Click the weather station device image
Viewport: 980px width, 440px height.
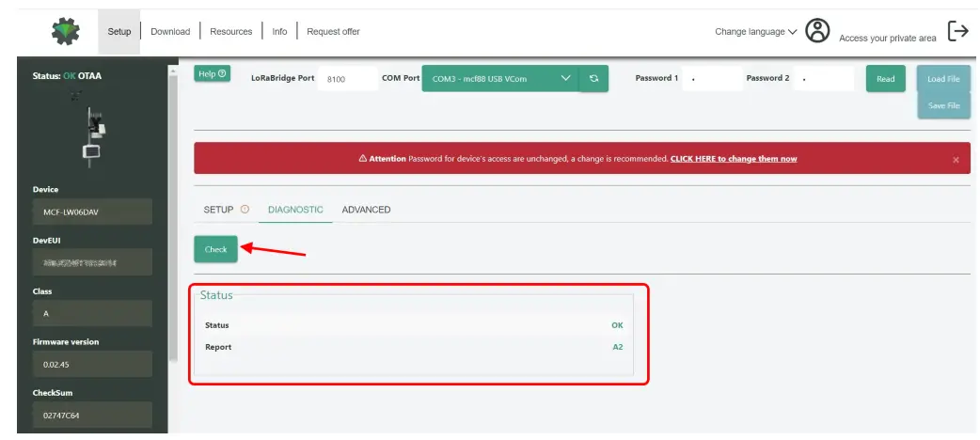pyautogui.click(x=92, y=132)
